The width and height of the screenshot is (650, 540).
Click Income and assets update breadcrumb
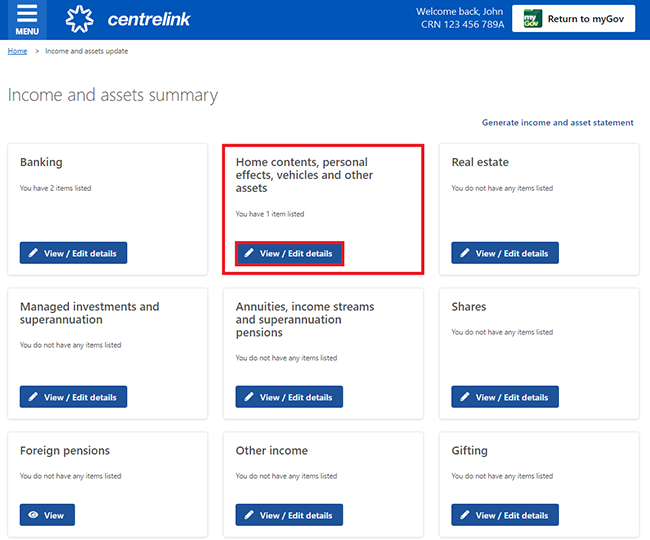pos(87,51)
